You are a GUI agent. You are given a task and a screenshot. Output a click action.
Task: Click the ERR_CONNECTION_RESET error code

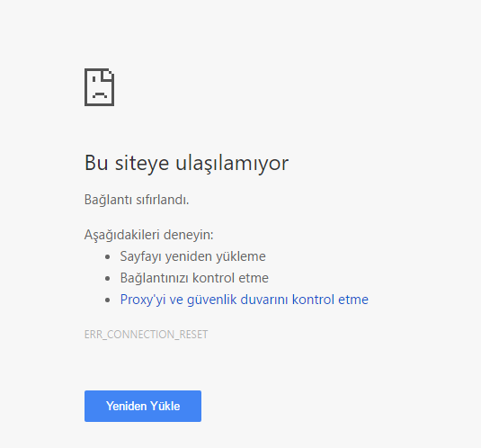point(146,335)
